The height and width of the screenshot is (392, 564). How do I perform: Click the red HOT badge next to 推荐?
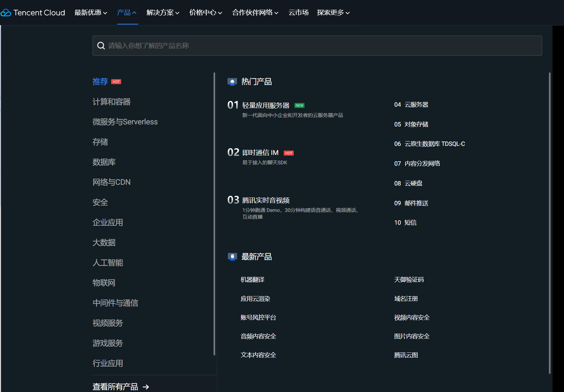coord(116,82)
